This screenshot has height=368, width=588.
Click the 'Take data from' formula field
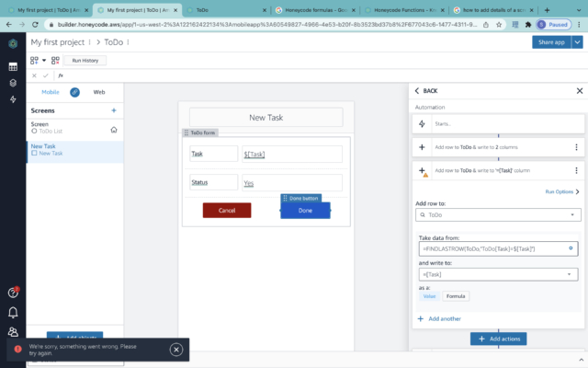498,248
